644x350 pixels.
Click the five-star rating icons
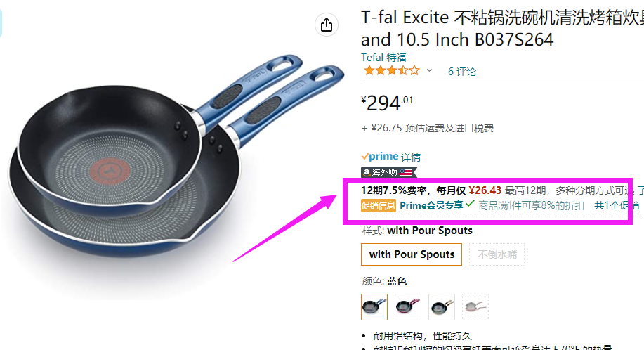click(392, 71)
